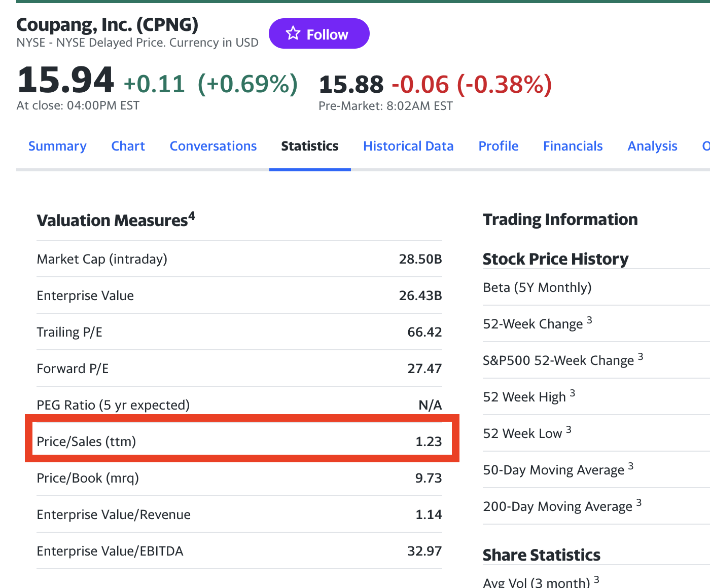Click the closing price 15.94
This screenshot has width=710, height=588.
click(x=65, y=80)
